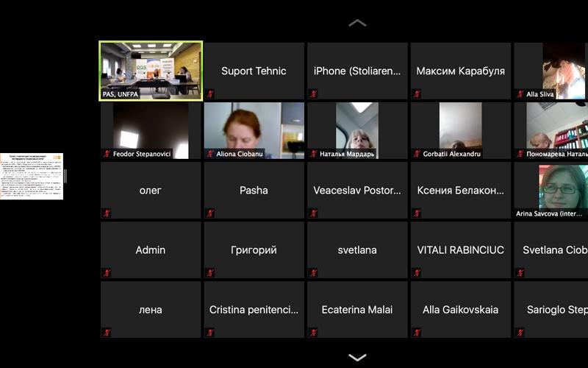Click muted mic icon on лена tile

tap(107, 333)
